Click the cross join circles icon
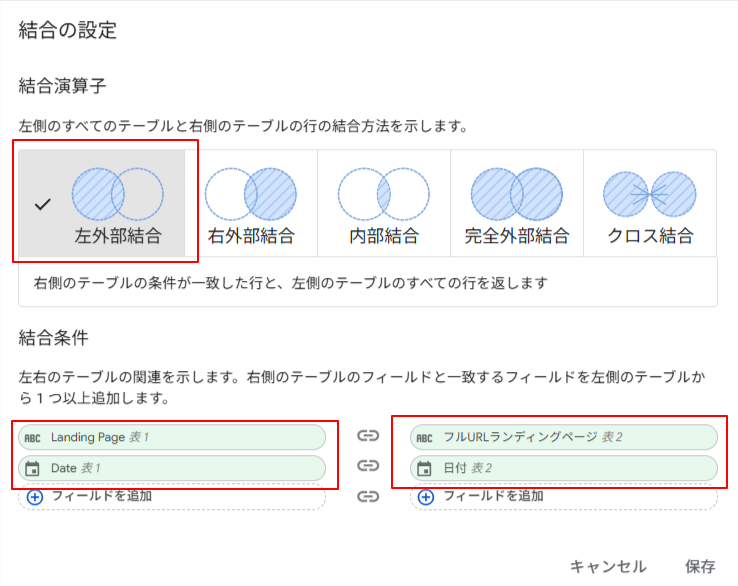Image resolution: width=738 pixels, height=586 pixels. [650, 194]
